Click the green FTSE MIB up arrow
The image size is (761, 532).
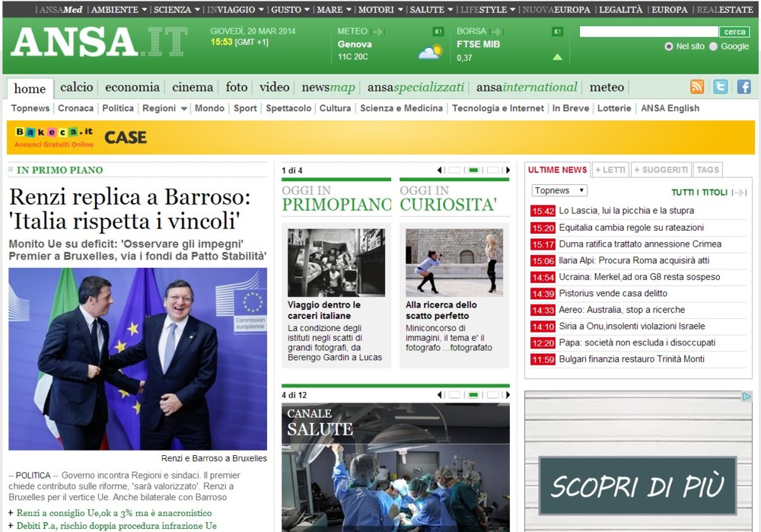pyautogui.click(x=557, y=57)
